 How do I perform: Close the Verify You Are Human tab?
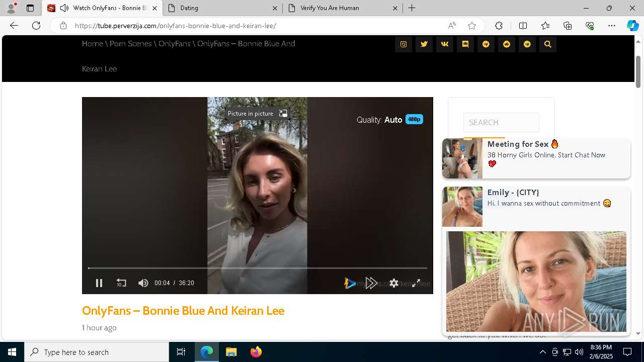click(395, 8)
